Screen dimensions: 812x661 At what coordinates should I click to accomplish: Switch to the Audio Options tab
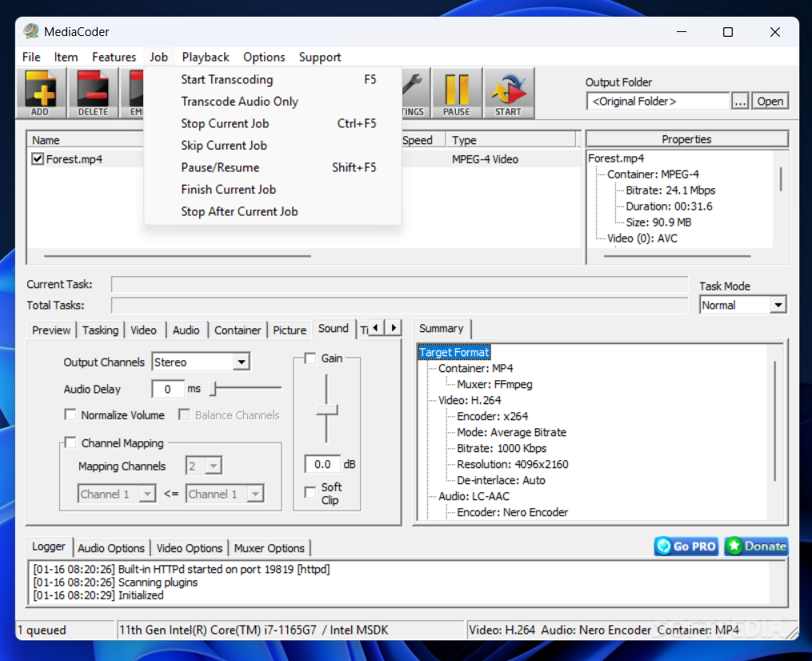click(x=111, y=548)
